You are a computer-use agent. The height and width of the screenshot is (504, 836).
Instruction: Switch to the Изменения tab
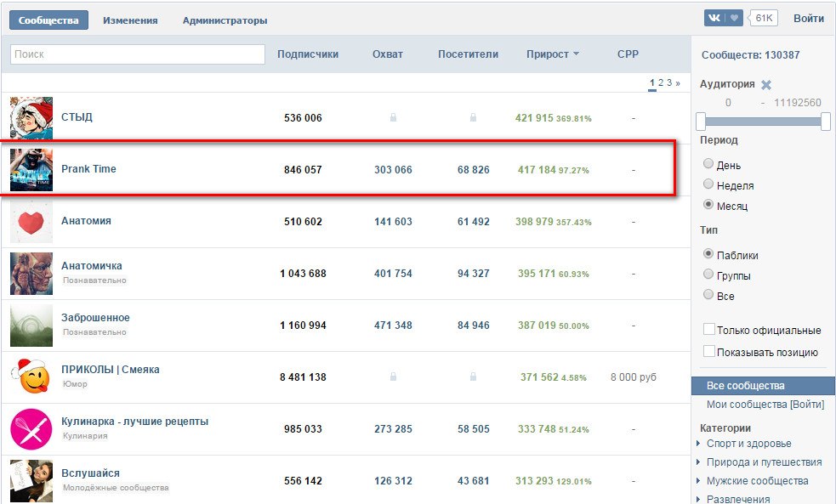pos(130,20)
